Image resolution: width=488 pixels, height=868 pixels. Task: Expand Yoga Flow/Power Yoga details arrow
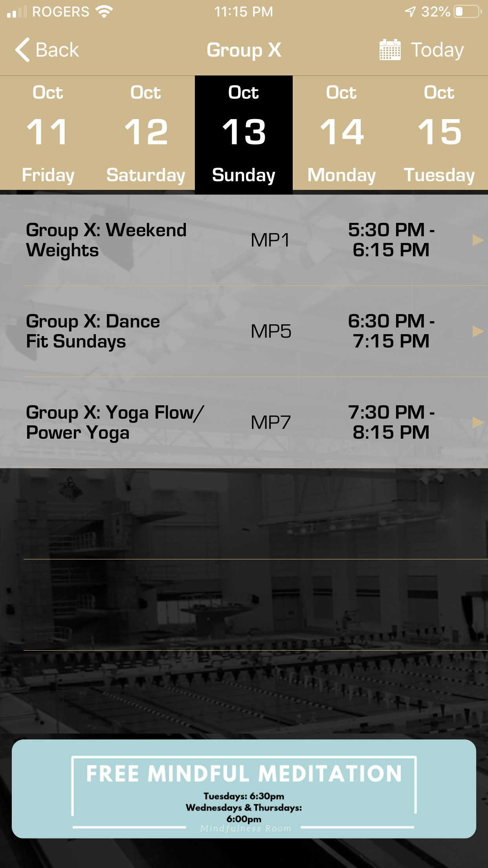(477, 422)
